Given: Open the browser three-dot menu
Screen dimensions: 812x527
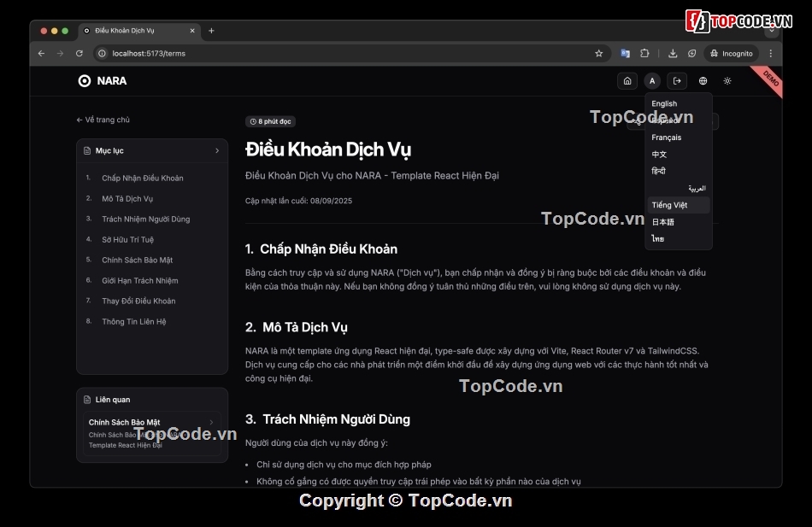Looking at the screenshot, I should 771,53.
